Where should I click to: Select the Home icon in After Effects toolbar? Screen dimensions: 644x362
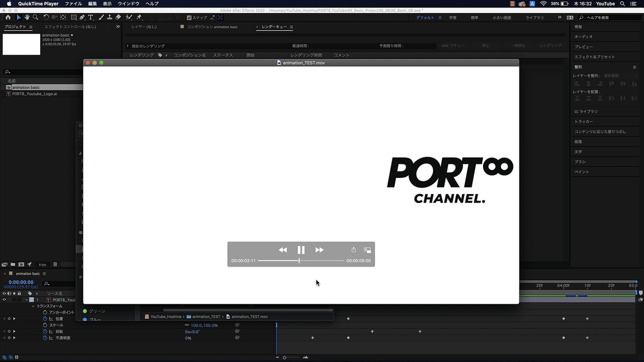point(8,17)
